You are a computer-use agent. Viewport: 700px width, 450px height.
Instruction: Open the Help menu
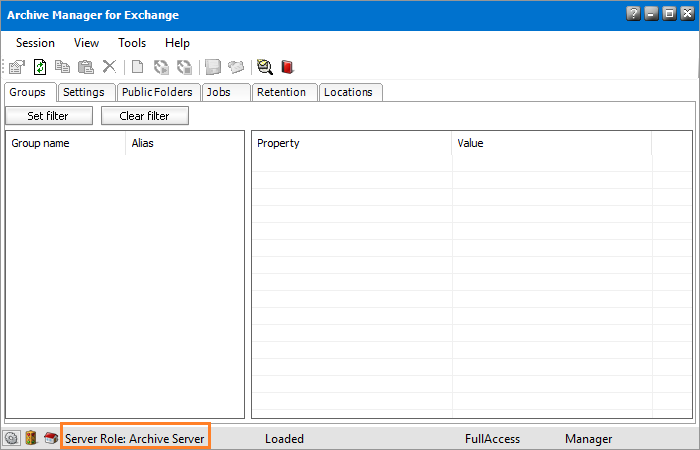(x=177, y=43)
